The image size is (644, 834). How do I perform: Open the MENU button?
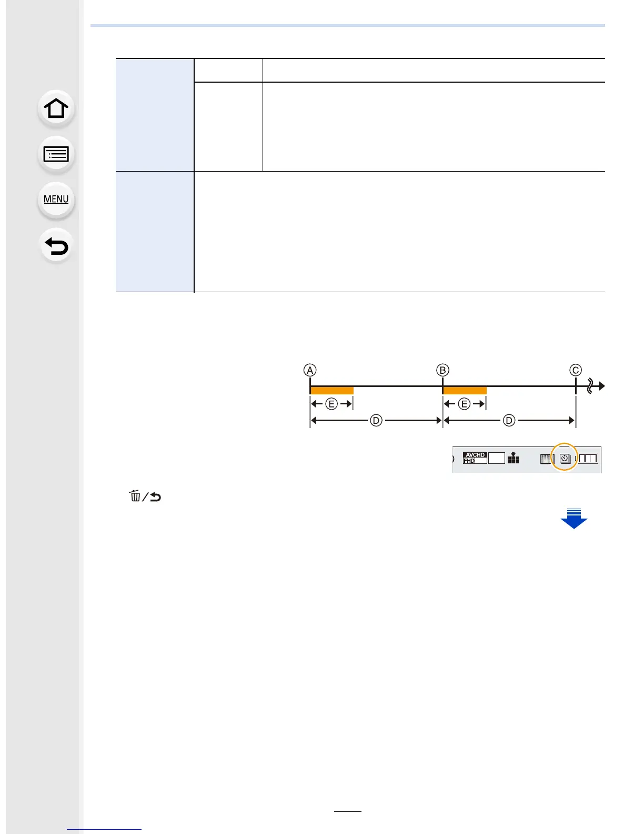coord(56,200)
